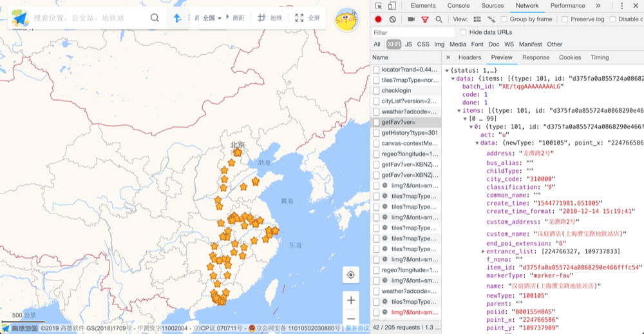Click the favorite star marker at 北京
644x334 pixels.
(x=238, y=152)
